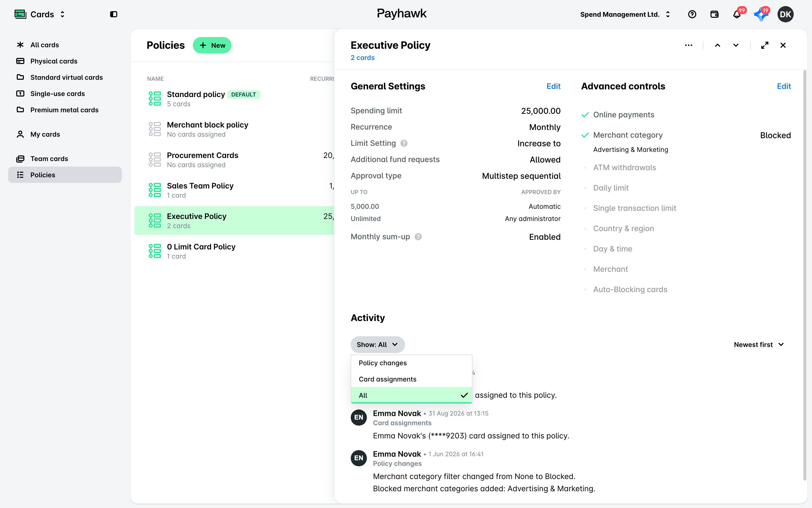Click Emma Novak avatar on card assignment entry
This screenshot has height=508, width=812.
pos(359,417)
